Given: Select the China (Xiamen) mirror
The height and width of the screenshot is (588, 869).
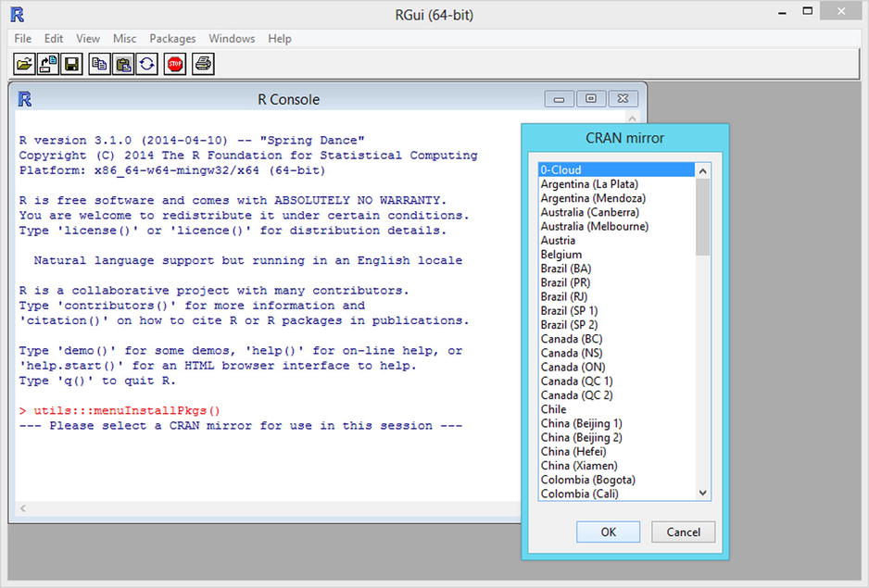Looking at the screenshot, I should point(617,466).
